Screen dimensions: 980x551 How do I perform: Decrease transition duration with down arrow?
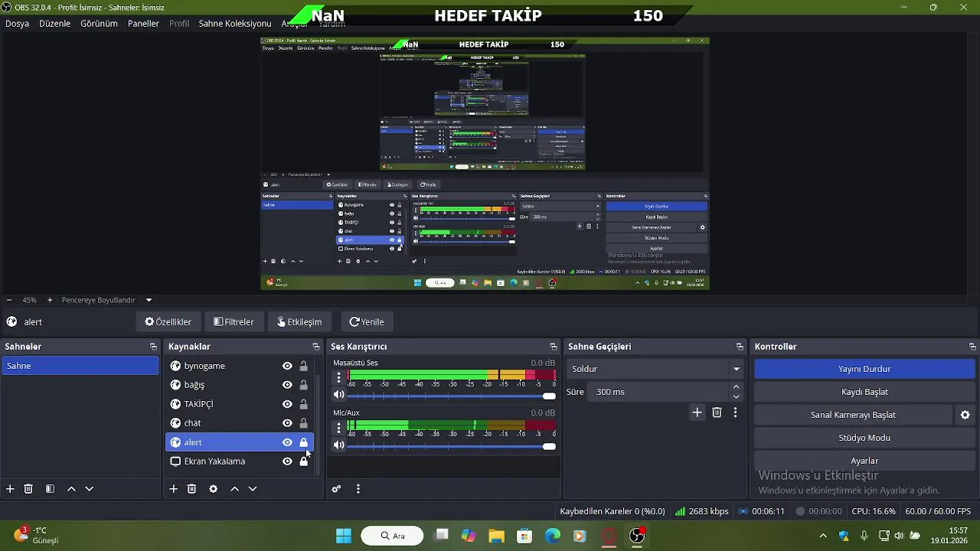click(x=737, y=396)
